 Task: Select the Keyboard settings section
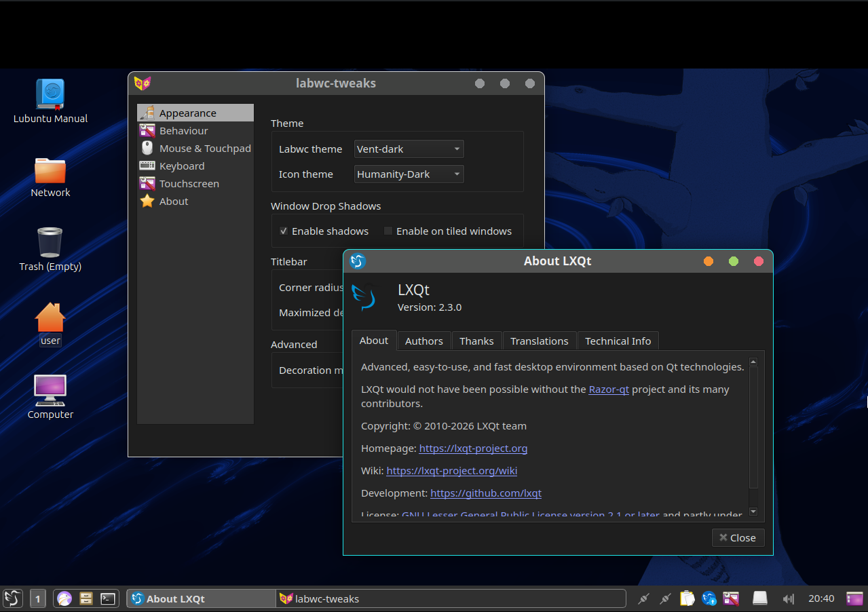coord(182,166)
